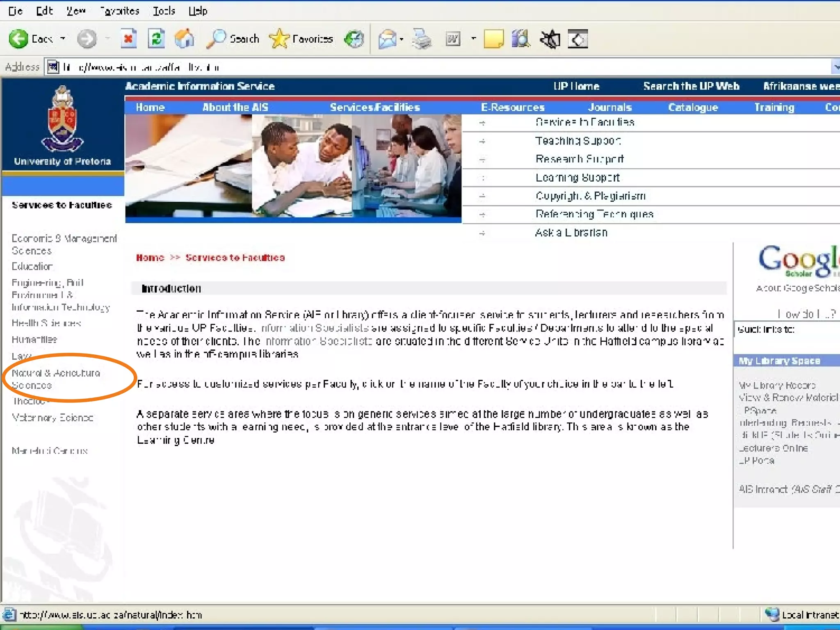Click the Print printer icon
This screenshot has height=630, width=840.
click(x=421, y=39)
